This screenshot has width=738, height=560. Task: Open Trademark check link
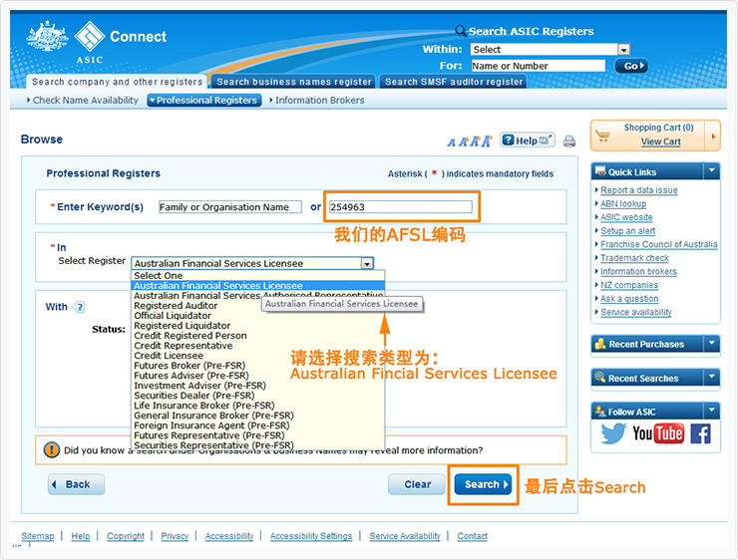tap(634, 258)
